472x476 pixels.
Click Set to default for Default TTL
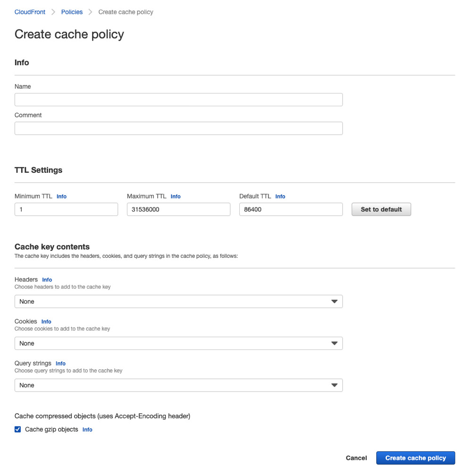click(381, 209)
